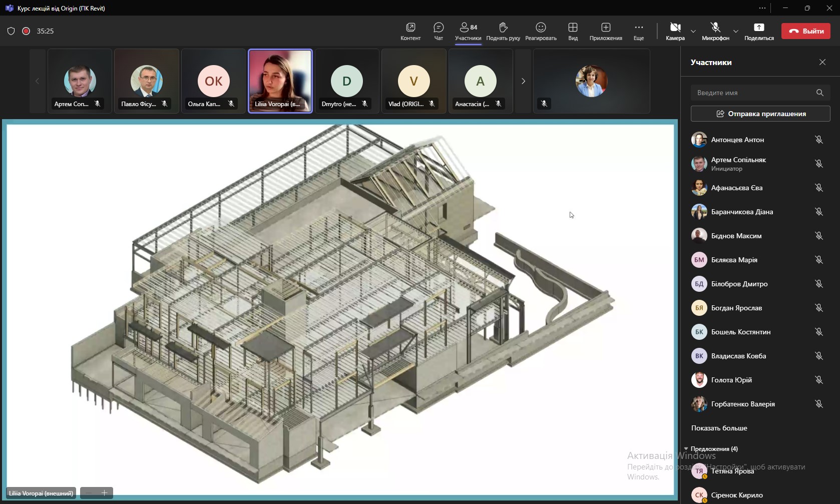Click the red Выйти button
This screenshot has height=504, width=840.
[806, 31]
